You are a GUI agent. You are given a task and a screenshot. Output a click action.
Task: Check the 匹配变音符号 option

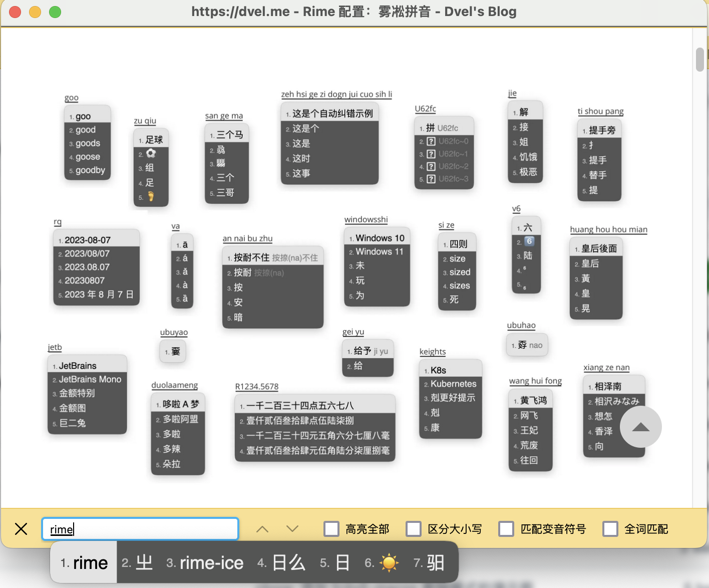506,529
